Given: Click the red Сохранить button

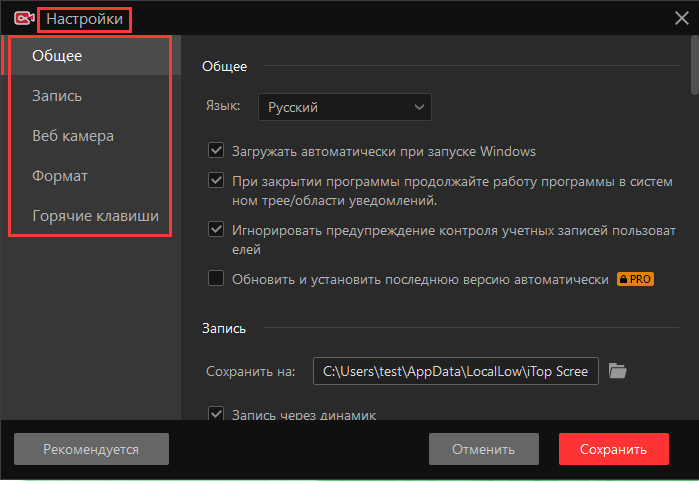Looking at the screenshot, I should click(x=614, y=449).
